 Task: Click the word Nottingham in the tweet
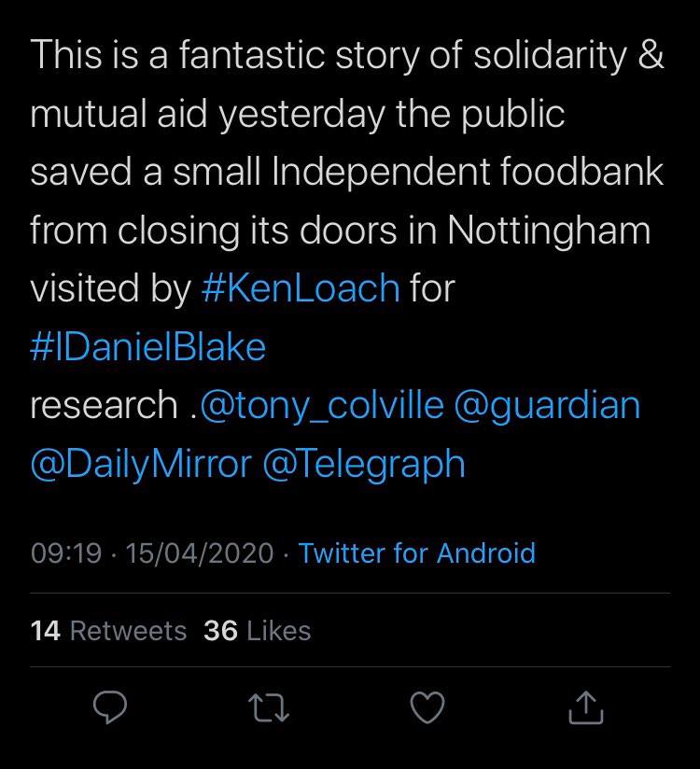(549, 231)
